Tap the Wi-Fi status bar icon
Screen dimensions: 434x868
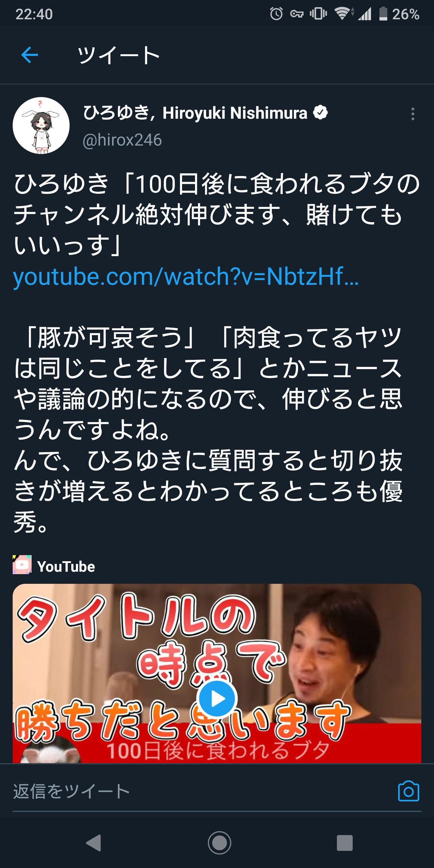pyautogui.click(x=343, y=14)
